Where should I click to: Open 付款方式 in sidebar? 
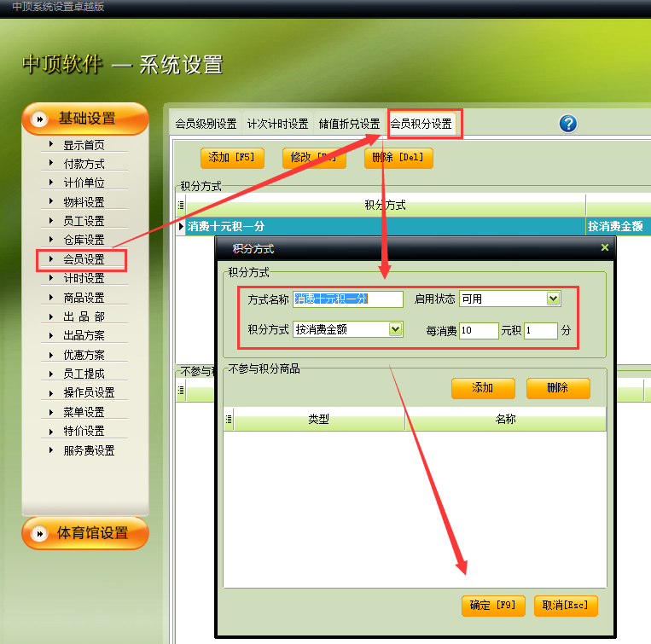pos(84,164)
